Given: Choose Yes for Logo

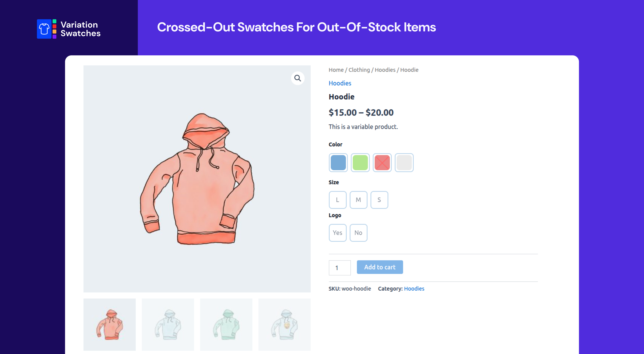Looking at the screenshot, I should pos(337,233).
